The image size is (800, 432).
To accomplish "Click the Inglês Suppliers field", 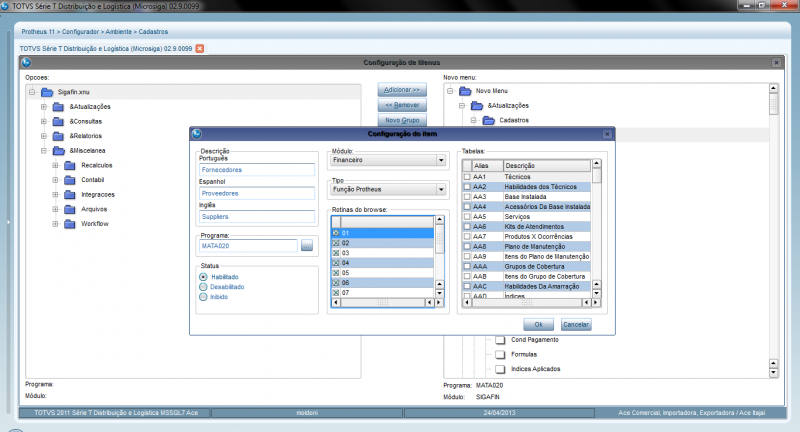I will [x=257, y=217].
